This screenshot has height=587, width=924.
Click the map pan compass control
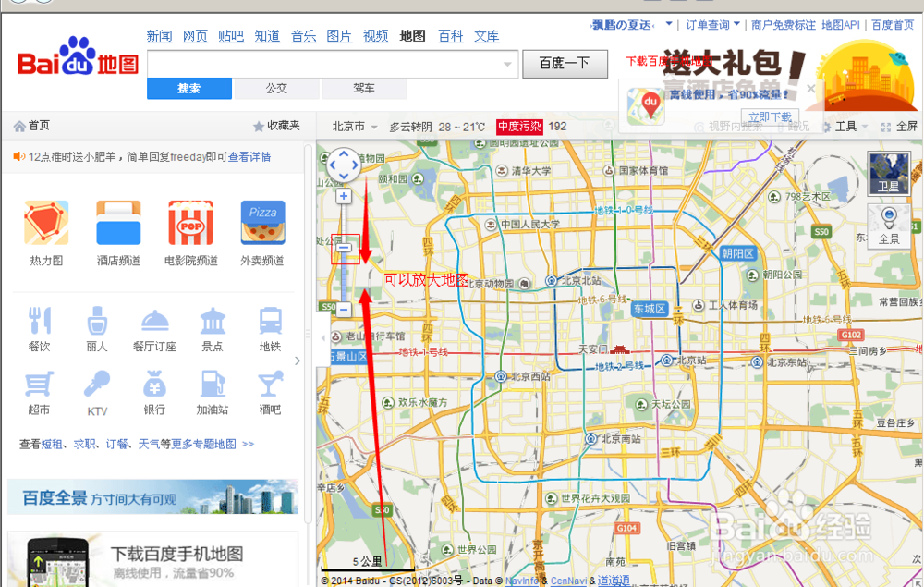point(344,165)
